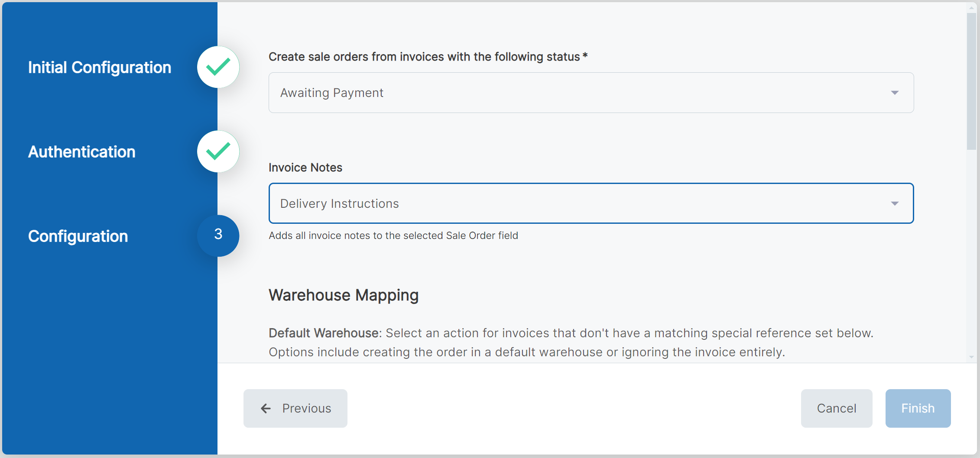Click the back arrow inside the Previous button

(x=265, y=408)
